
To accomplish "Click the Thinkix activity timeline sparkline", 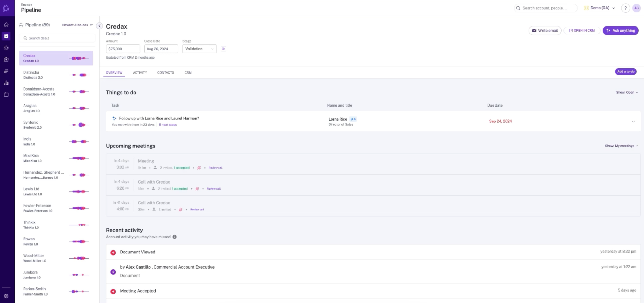I will click(79, 225).
